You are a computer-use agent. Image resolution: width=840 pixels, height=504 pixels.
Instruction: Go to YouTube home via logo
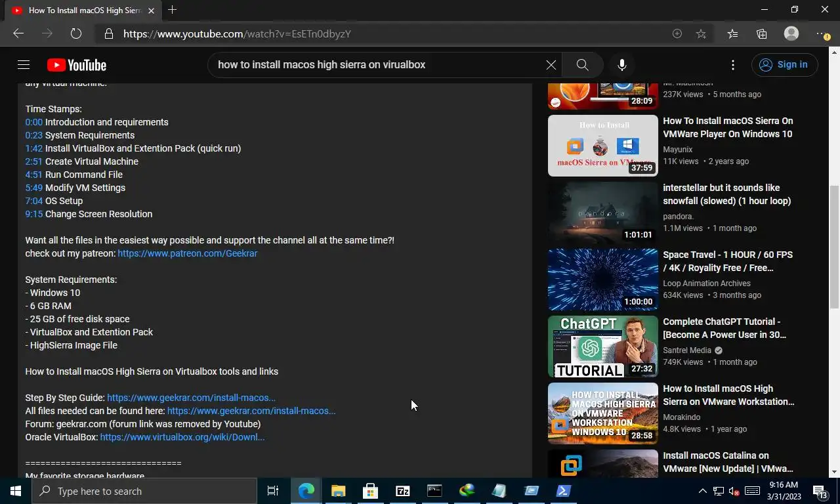point(77,65)
